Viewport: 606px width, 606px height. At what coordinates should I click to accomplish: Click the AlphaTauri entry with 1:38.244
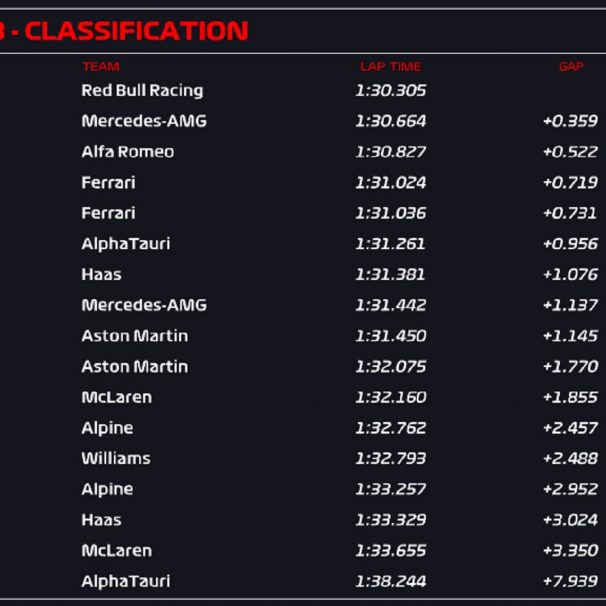126,581
